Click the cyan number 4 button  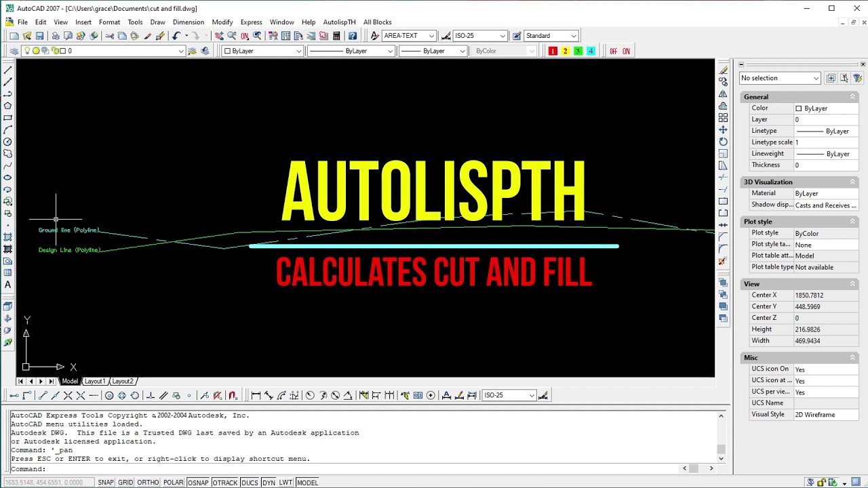click(x=591, y=51)
